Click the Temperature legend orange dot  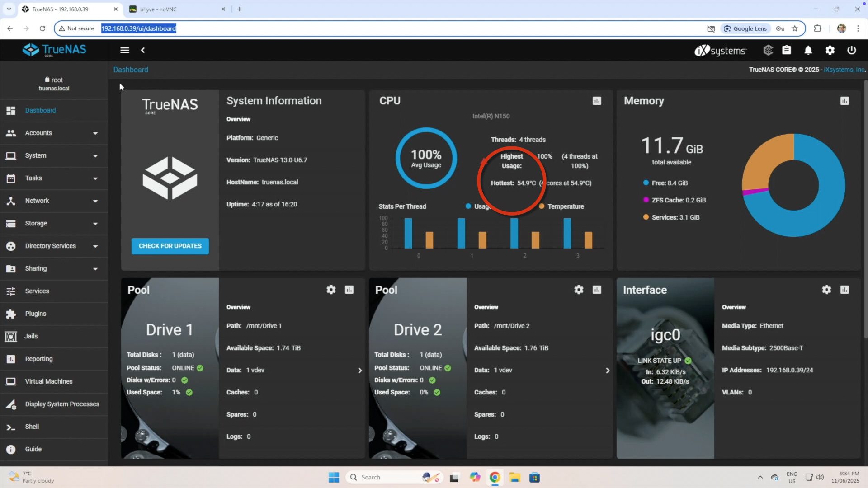pos(542,206)
